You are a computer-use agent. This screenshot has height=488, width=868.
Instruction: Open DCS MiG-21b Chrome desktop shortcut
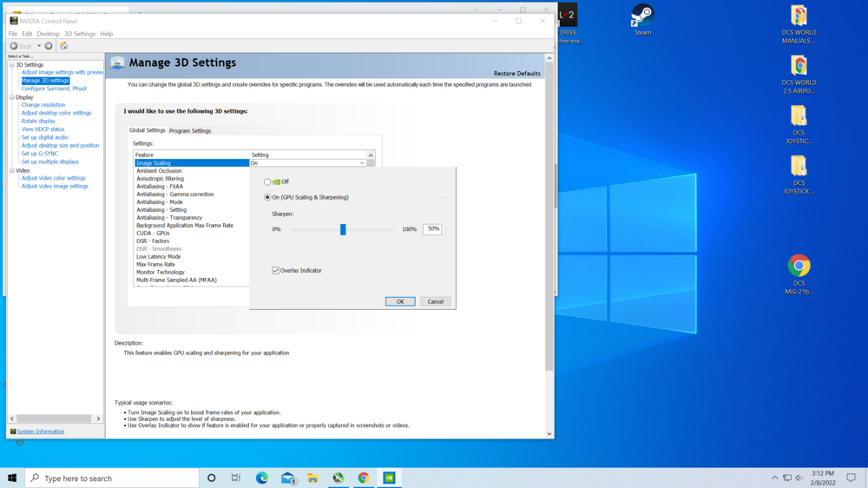click(799, 274)
